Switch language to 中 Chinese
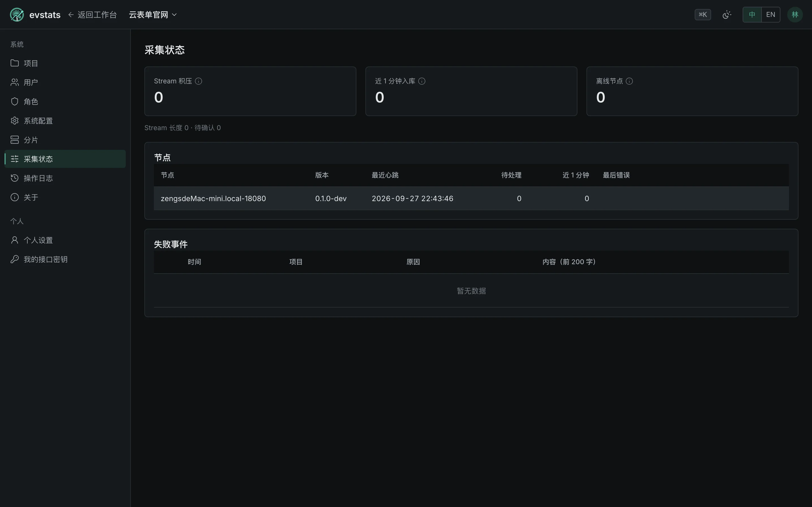 (752, 15)
